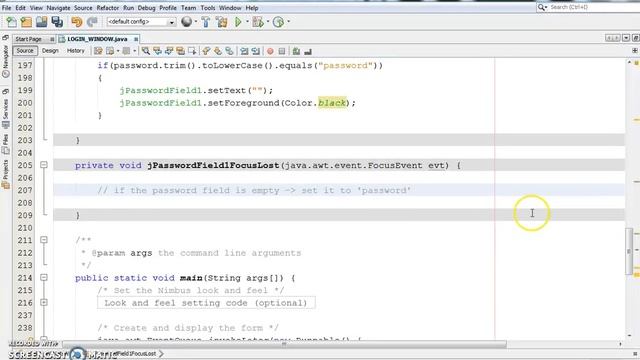Click the Profile Project icon
The height and width of the screenshot is (360, 640).
278,22
